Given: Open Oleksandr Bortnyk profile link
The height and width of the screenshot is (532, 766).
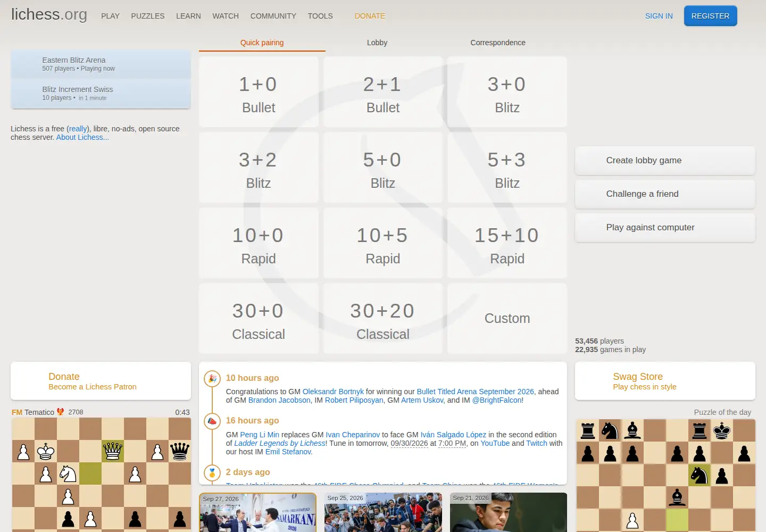Looking at the screenshot, I should pyautogui.click(x=333, y=392).
